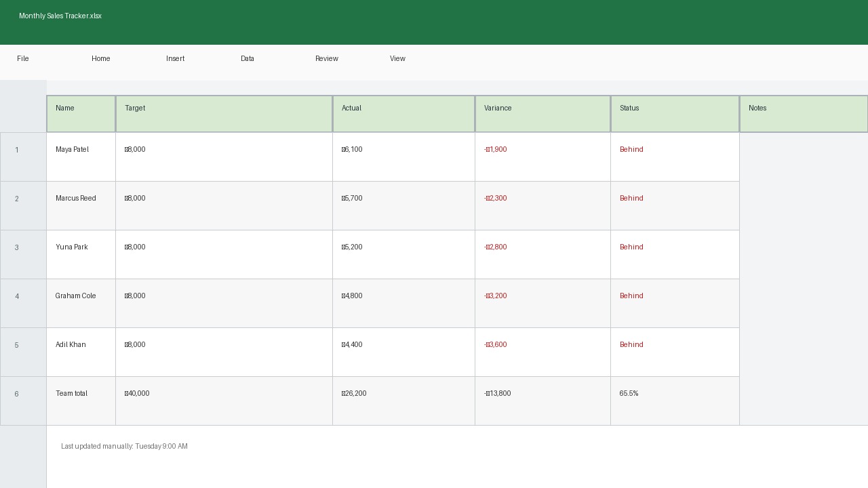Screen dimensions: 868x488
Task: Click Graham Cole's actual value 4,800
Action: (403, 304)
